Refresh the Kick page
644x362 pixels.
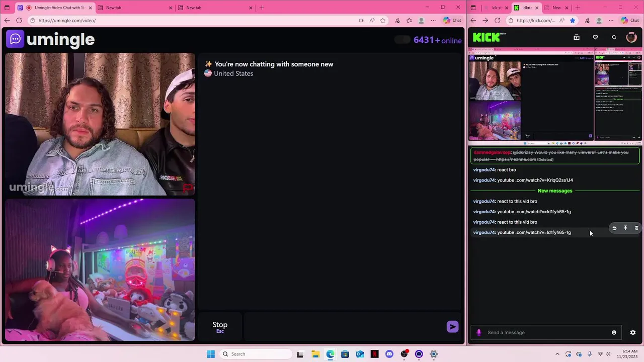[x=498, y=21]
